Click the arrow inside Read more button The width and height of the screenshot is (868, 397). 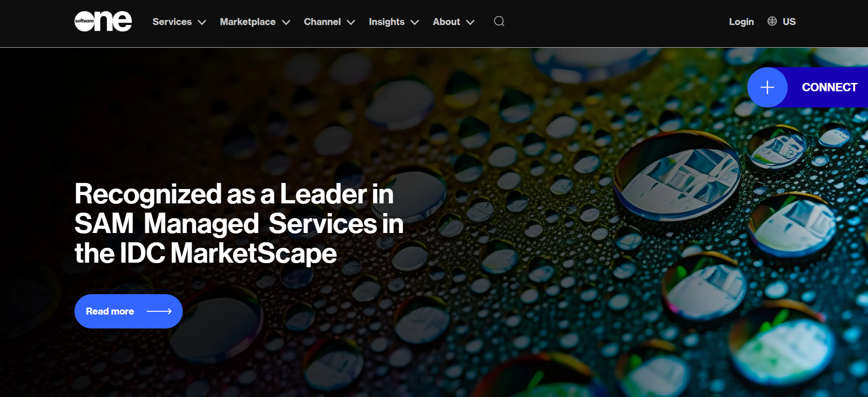159,311
